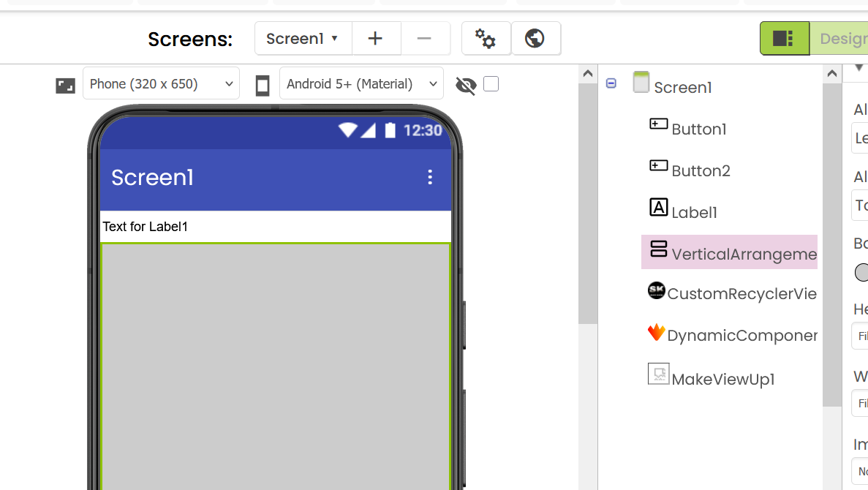This screenshot has height=490, width=868.
Task: Remove screen with minus button
Action: (x=425, y=39)
